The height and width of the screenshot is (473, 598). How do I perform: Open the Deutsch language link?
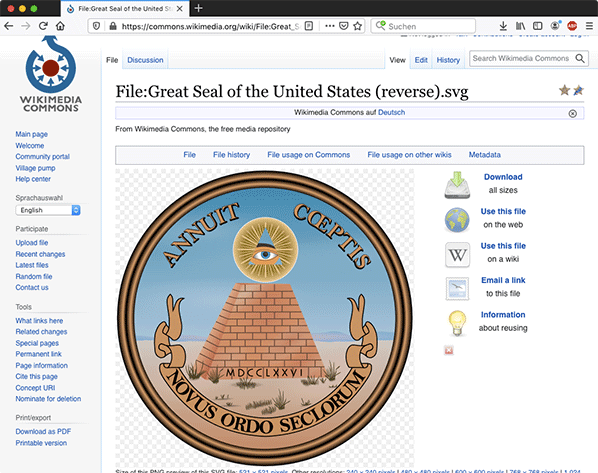pos(391,112)
